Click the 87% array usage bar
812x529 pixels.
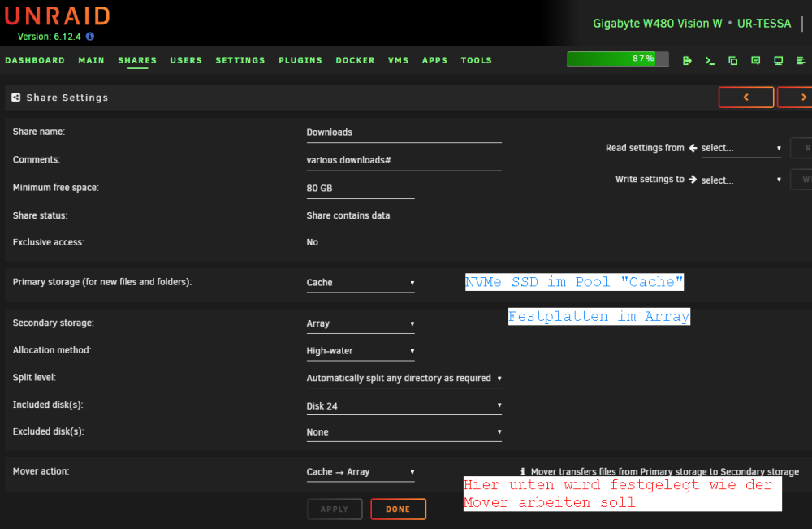pos(618,59)
